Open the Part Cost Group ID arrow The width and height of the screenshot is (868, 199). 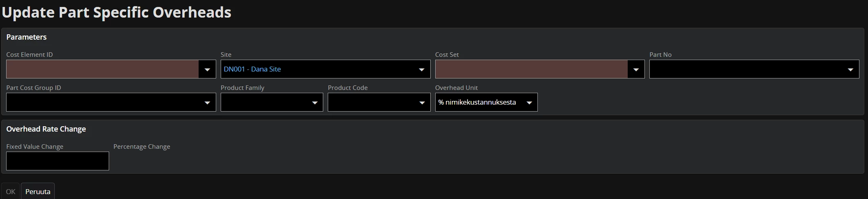207,103
